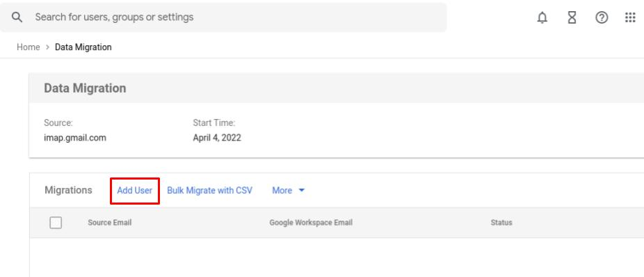
Task: Select the imap.gmail.com source value
Action: coord(75,138)
